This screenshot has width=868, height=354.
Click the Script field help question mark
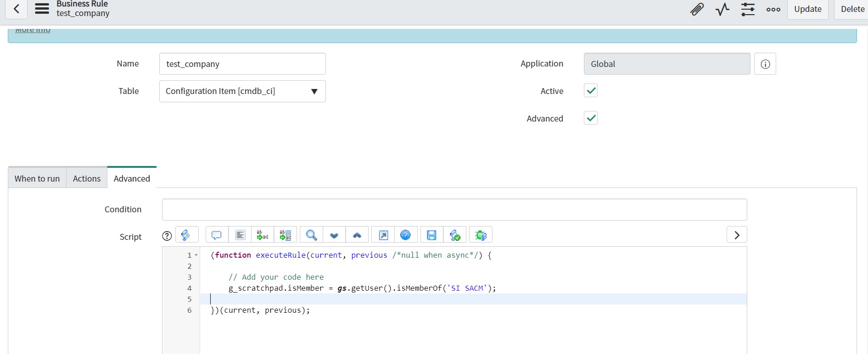(167, 236)
